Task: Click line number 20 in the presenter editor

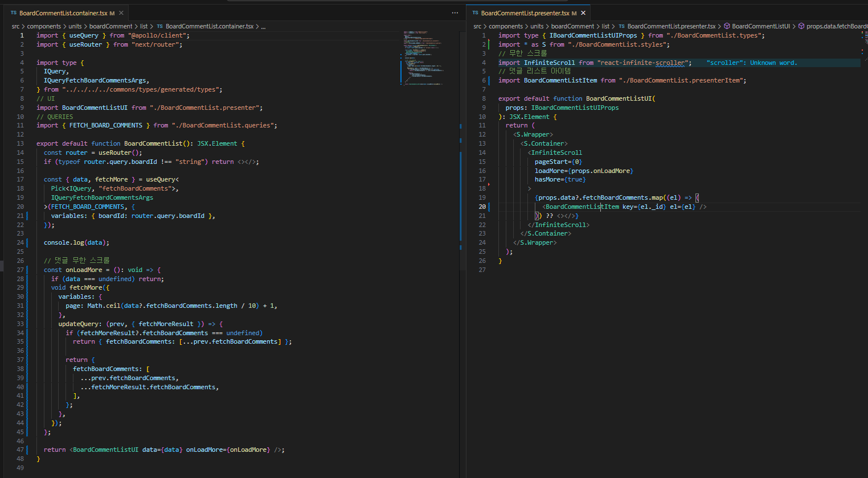Action: coord(482,207)
